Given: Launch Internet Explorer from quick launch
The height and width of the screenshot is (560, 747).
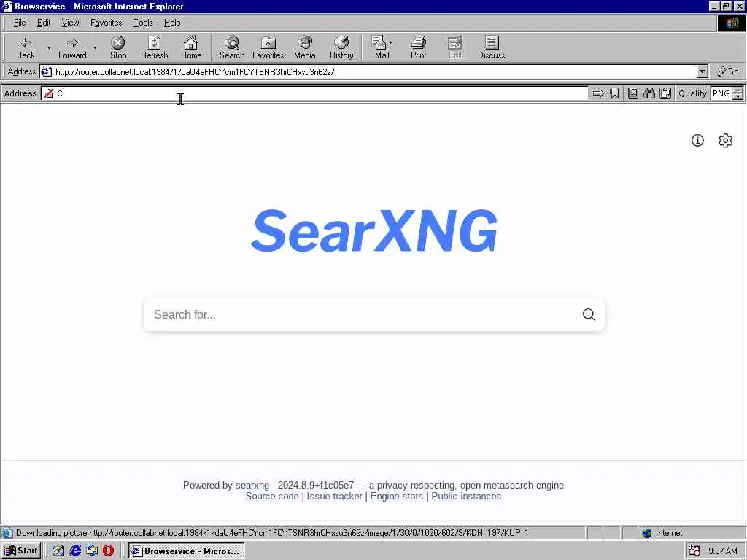Looking at the screenshot, I should point(75,551).
